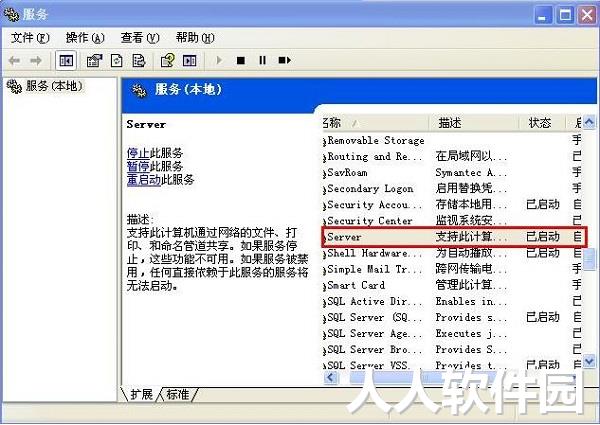Click the list's down scroll arrow

[x=589, y=360]
